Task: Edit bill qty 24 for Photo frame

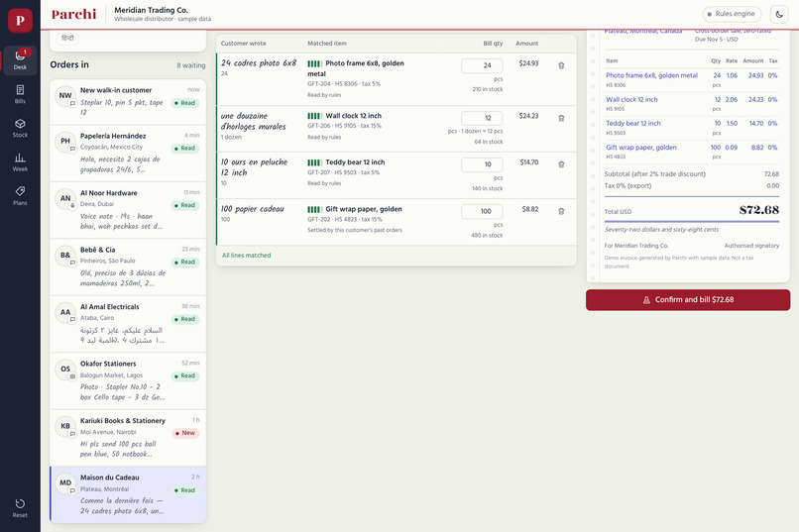Action: tap(482, 65)
